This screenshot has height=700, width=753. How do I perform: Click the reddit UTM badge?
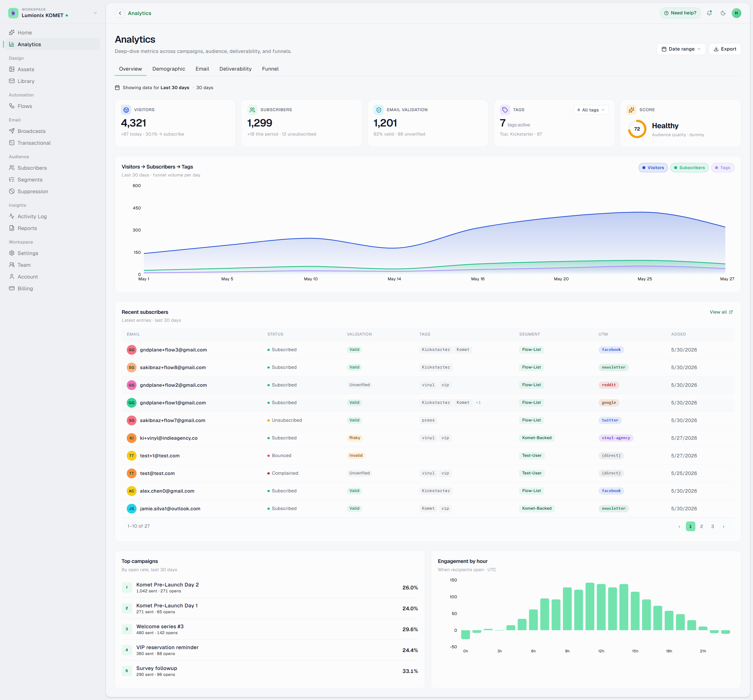tap(609, 385)
